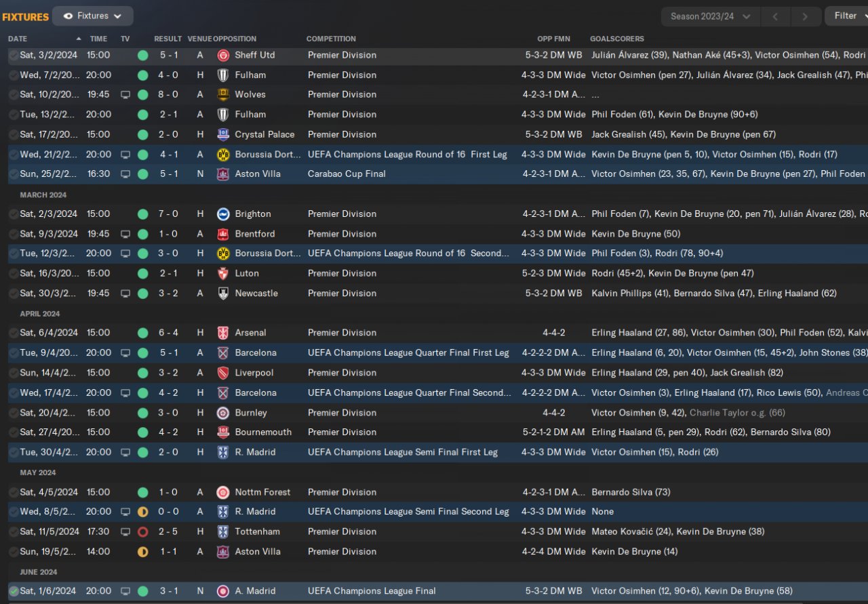Click the Crystal Palace club badge
This screenshot has height=604, width=868.
pos(223,135)
